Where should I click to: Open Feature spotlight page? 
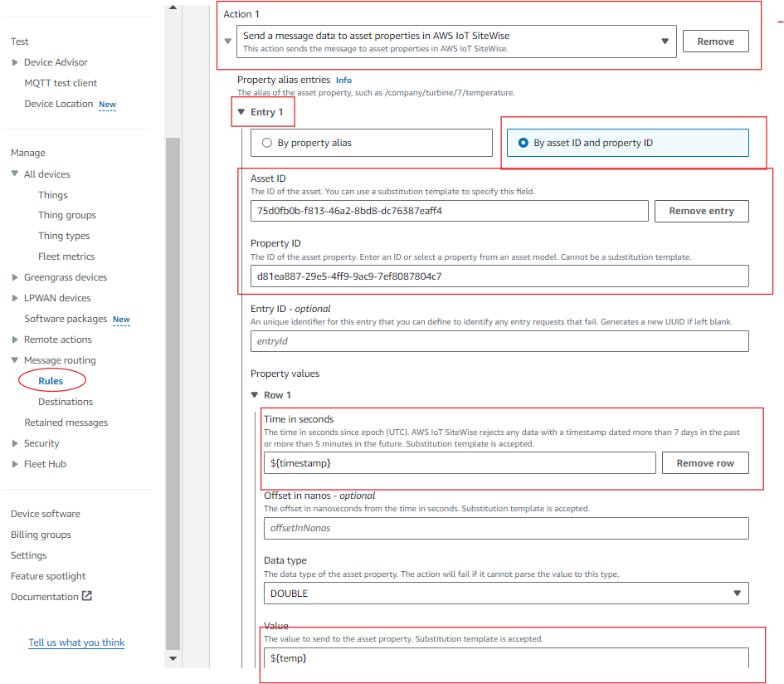[48, 576]
